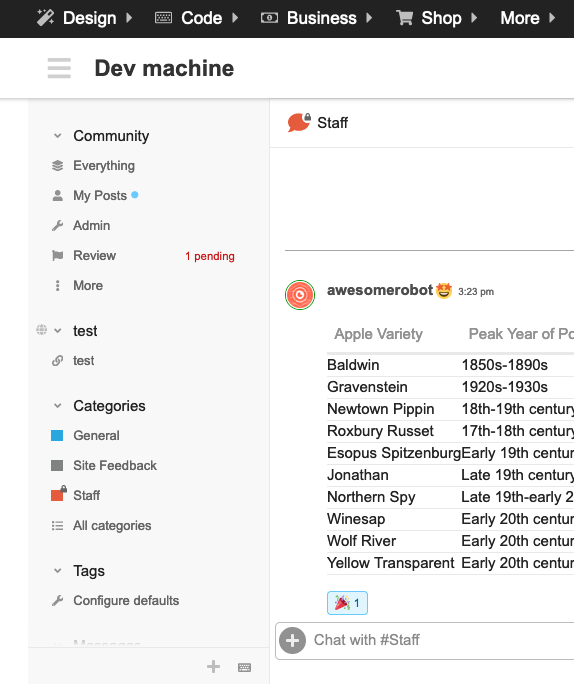574x684 pixels.
Task: Open the Design menu
Action: pos(90,18)
